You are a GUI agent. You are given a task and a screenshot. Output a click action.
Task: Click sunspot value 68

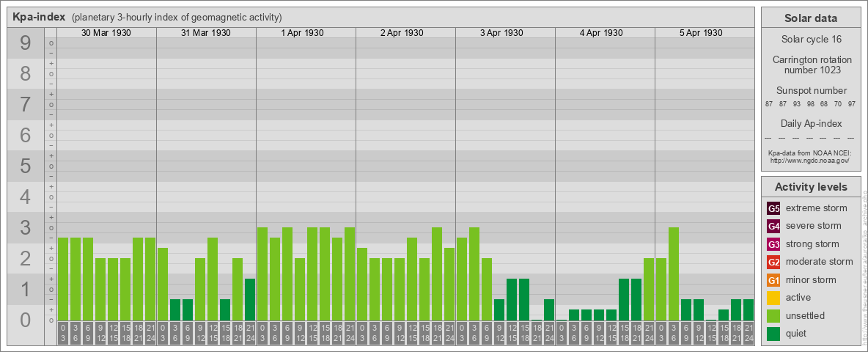(824, 104)
